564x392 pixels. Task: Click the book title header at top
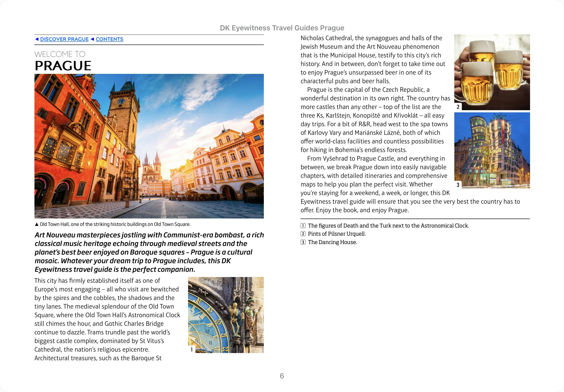click(x=282, y=28)
